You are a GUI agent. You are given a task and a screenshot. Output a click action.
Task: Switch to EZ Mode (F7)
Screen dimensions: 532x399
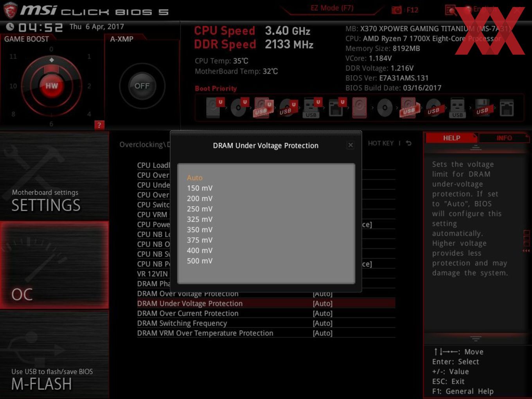pos(332,8)
